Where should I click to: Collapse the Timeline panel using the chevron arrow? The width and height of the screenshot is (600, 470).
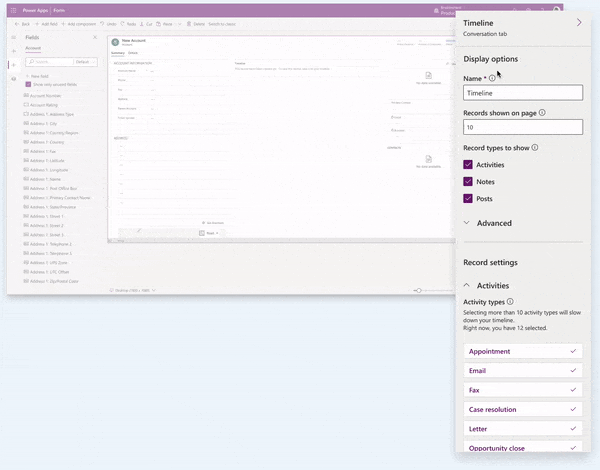580,21
